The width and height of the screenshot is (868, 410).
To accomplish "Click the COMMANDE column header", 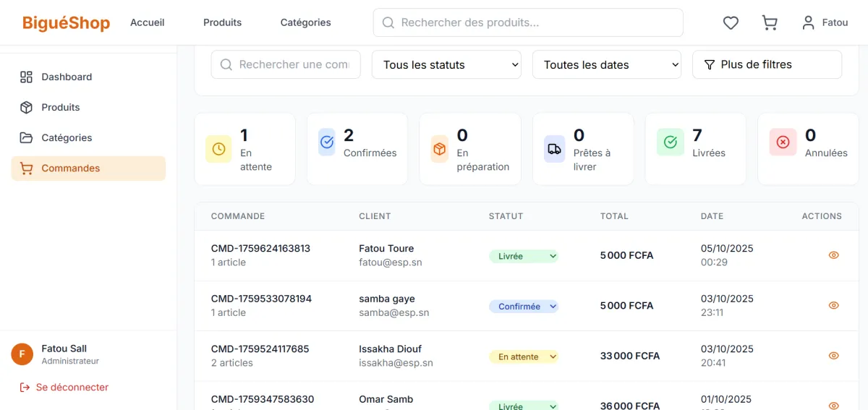I will pyautogui.click(x=238, y=216).
